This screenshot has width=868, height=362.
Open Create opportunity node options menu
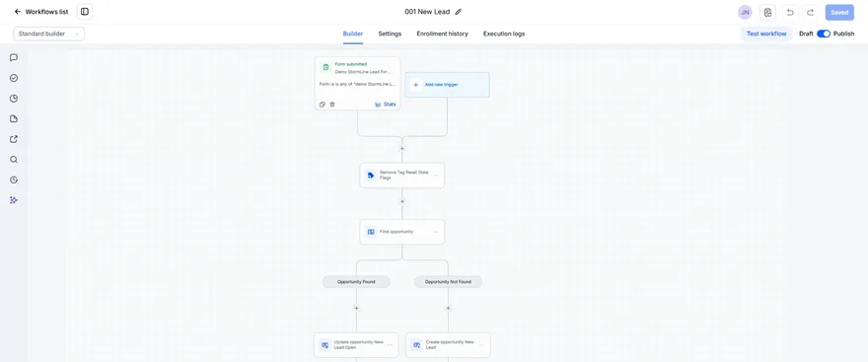pos(481,345)
